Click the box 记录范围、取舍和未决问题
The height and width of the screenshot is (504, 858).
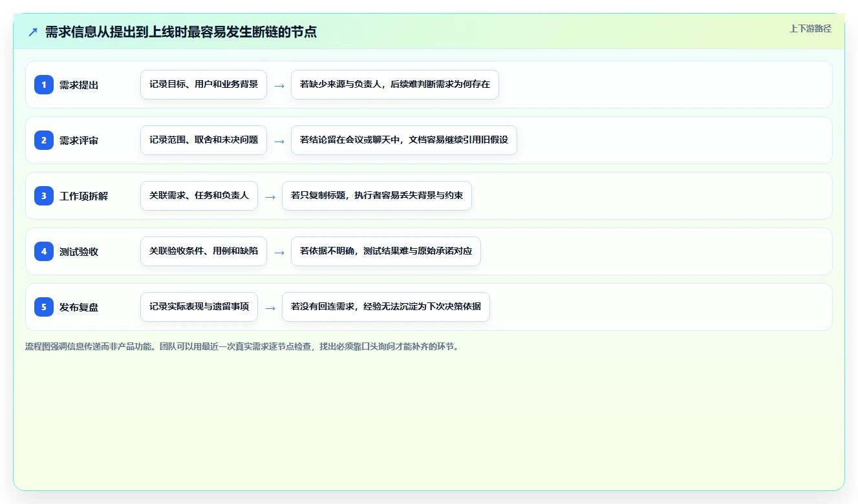tap(204, 140)
